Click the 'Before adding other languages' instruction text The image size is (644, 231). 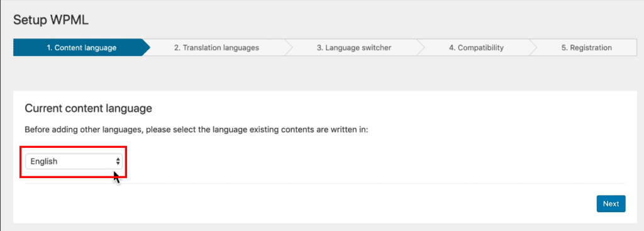click(197, 130)
